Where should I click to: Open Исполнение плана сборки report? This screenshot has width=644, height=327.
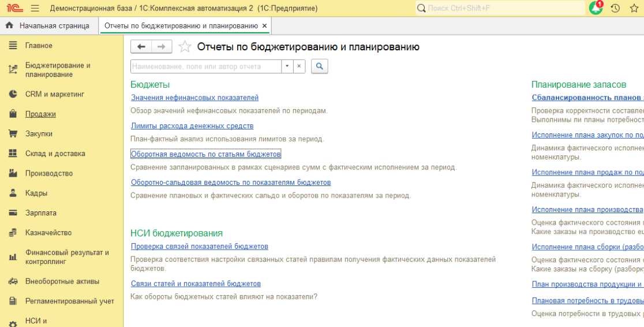tap(587, 247)
